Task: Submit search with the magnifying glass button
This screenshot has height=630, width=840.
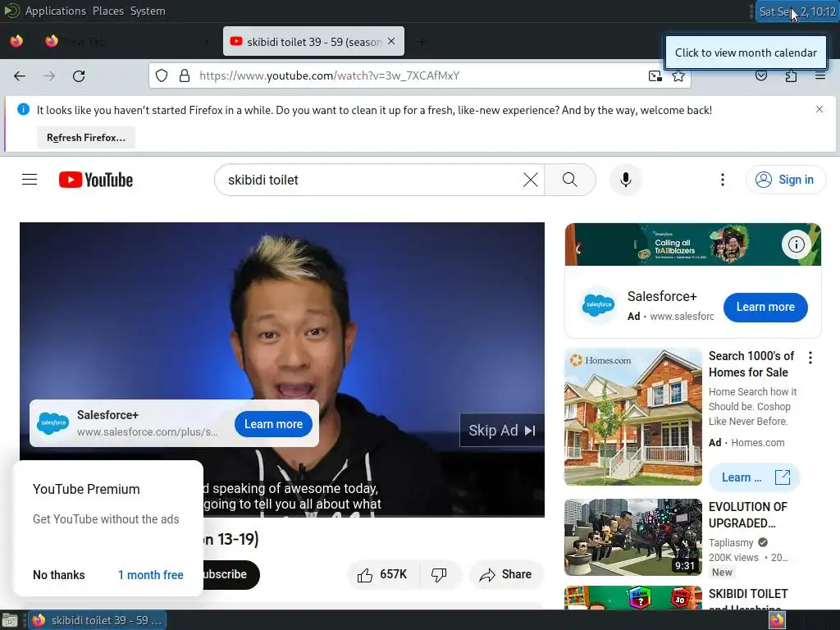Action: point(570,180)
